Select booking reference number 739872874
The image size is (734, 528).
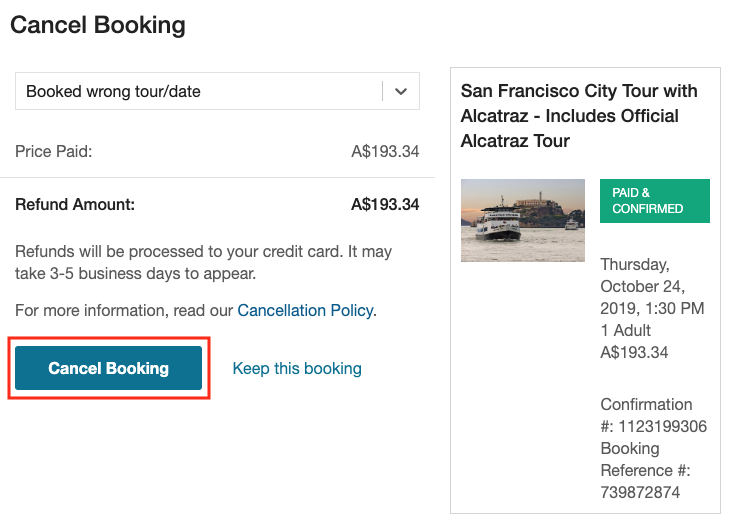(640, 492)
